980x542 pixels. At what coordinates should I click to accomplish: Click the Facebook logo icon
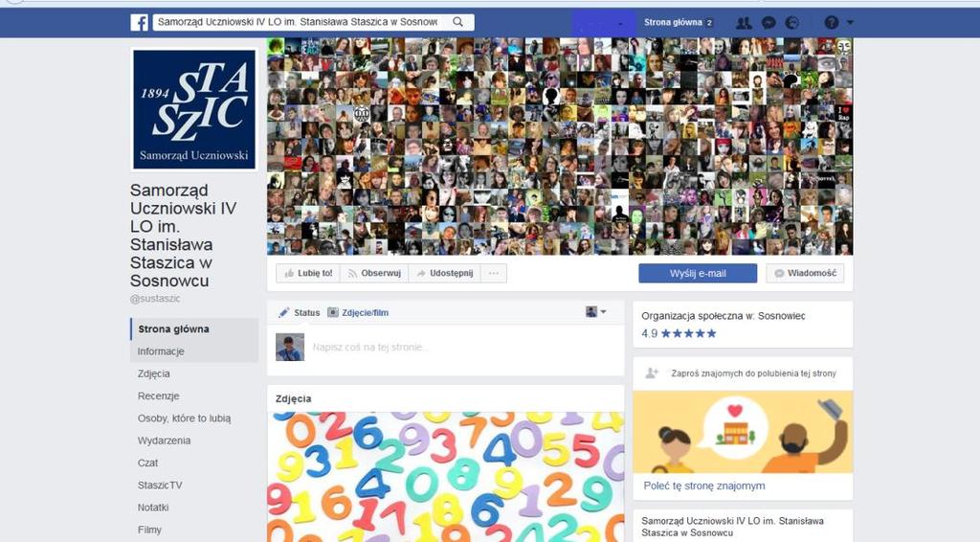(139, 23)
